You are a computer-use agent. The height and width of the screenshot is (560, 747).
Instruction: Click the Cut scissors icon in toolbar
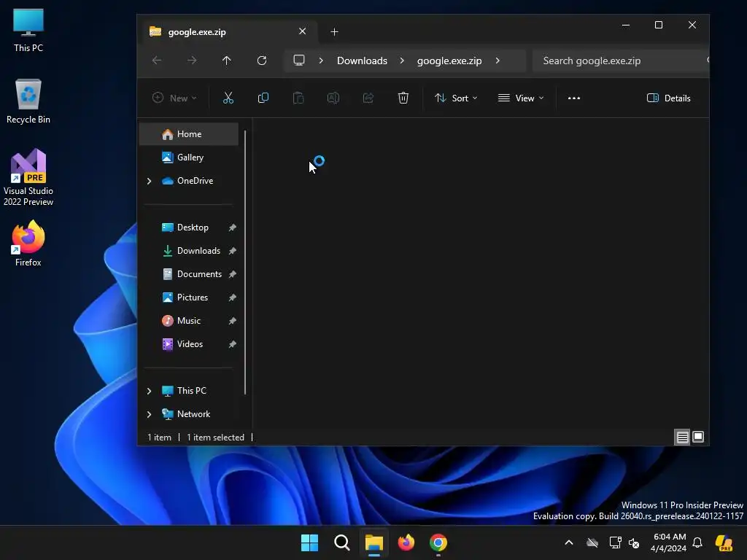coord(228,98)
